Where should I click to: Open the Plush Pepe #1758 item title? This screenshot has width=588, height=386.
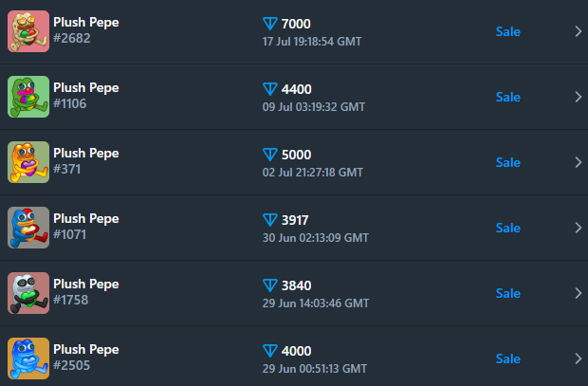click(85, 285)
